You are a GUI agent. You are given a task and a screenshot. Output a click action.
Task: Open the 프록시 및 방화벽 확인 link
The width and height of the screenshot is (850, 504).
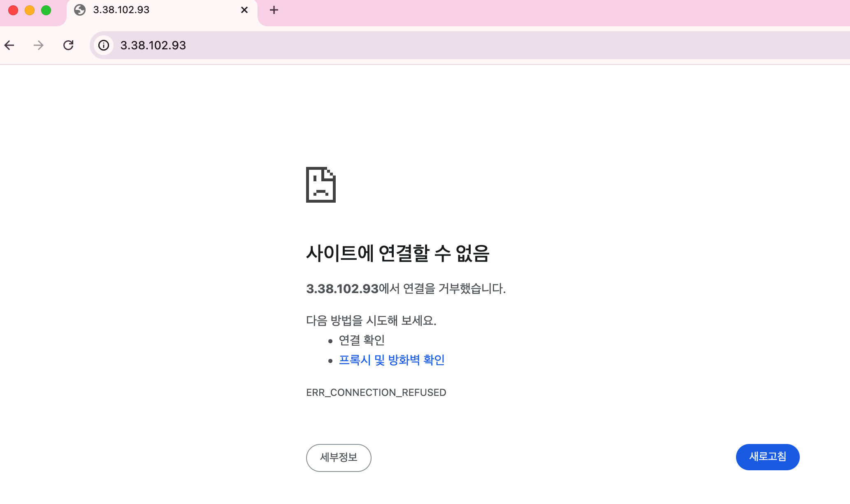click(391, 360)
